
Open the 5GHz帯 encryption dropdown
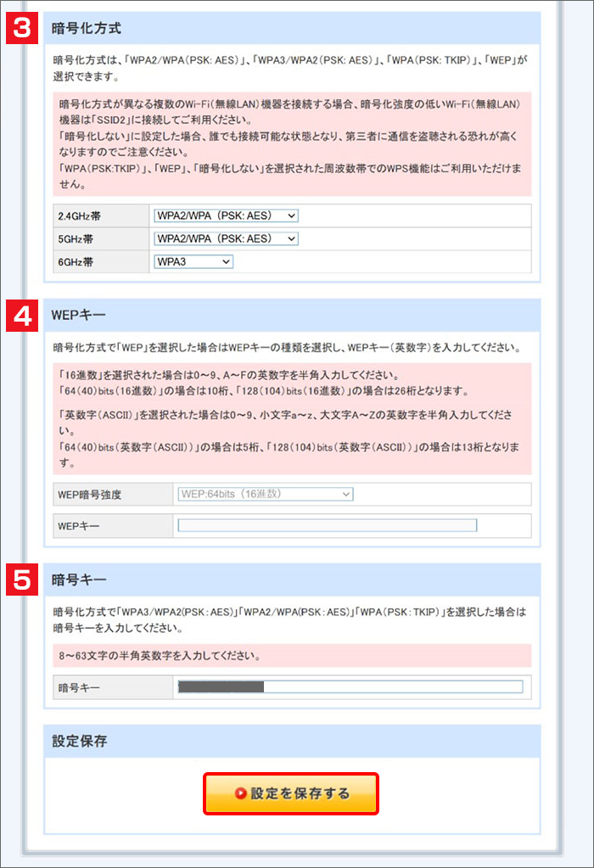[x=226, y=238]
